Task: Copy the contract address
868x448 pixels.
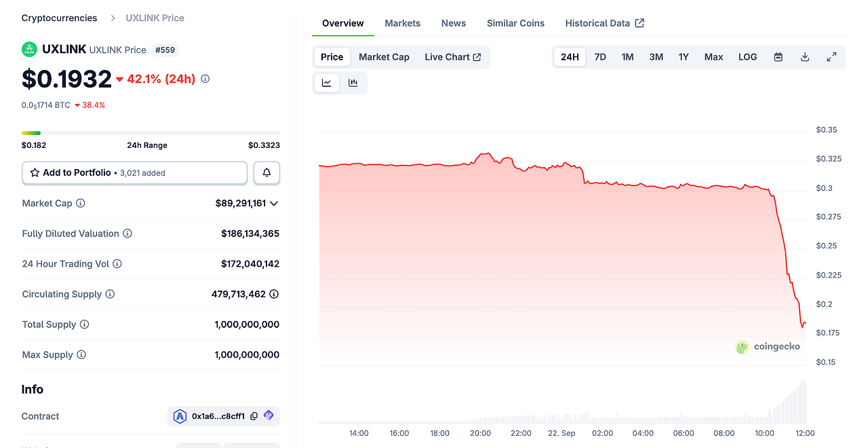Action: [254, 416]
